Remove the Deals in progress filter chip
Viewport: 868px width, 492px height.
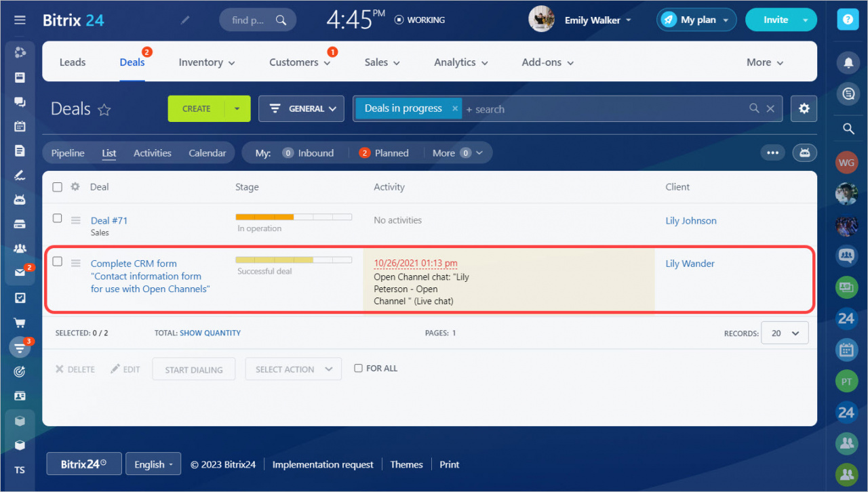455,108
